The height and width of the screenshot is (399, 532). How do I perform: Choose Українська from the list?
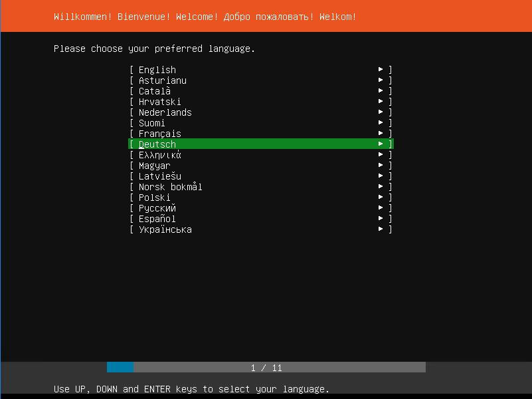coord(165,229)
